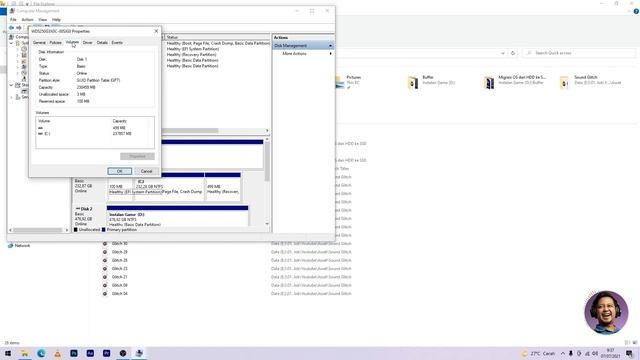This screenshot has height=360, width=640.
Task: Switch to the General tab in Properties
Action: pos(39,42)
